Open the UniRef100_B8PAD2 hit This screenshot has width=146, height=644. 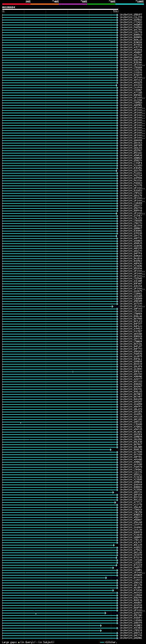point(131,95)
